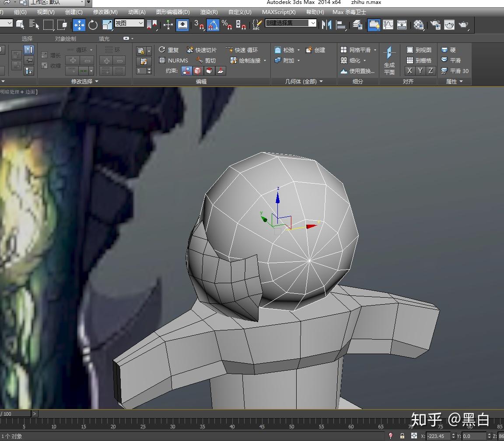This screenshot has height=441, width=504.
Task: Toggle Angle Snap
Action: (x=213, y=25)
